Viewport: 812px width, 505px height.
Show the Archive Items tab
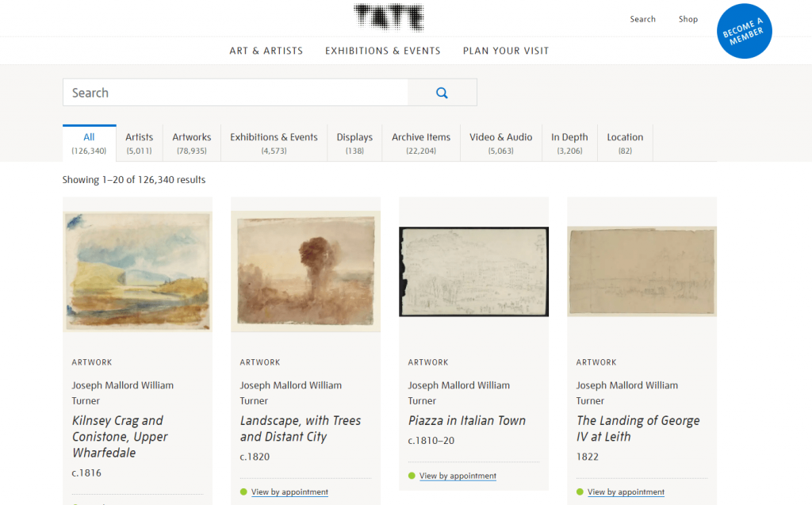pyautogui.click(x=420, y=143)
